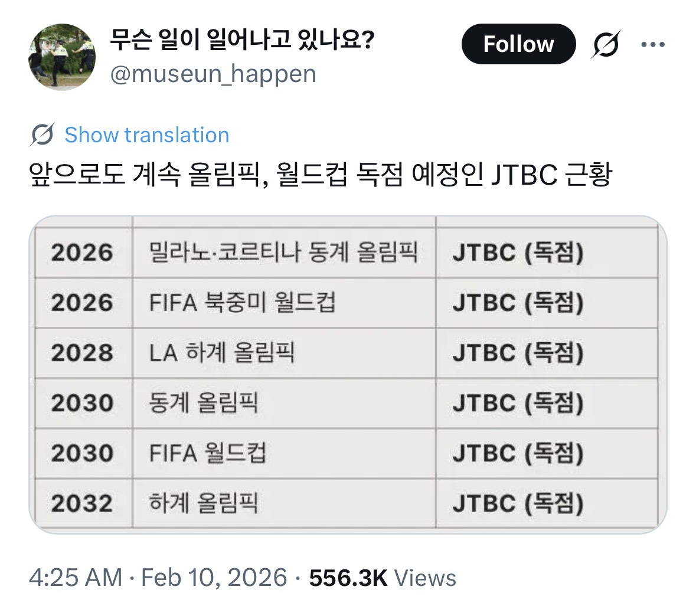Click the @museun_happen handle
The width and height of the screenshot is (696, 616).
point(213,74)
